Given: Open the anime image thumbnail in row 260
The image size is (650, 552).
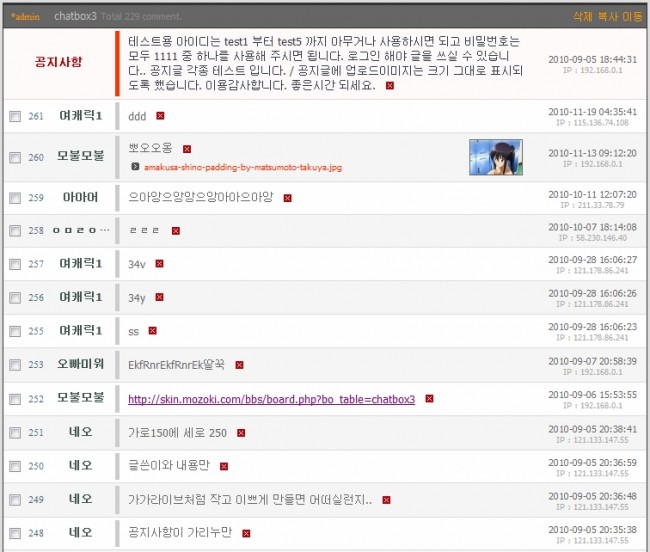Looking at the screenshot, I should (496, 157).
